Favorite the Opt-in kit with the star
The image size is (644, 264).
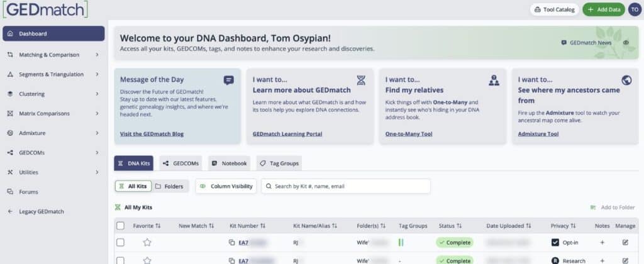[x=147, y=243]
